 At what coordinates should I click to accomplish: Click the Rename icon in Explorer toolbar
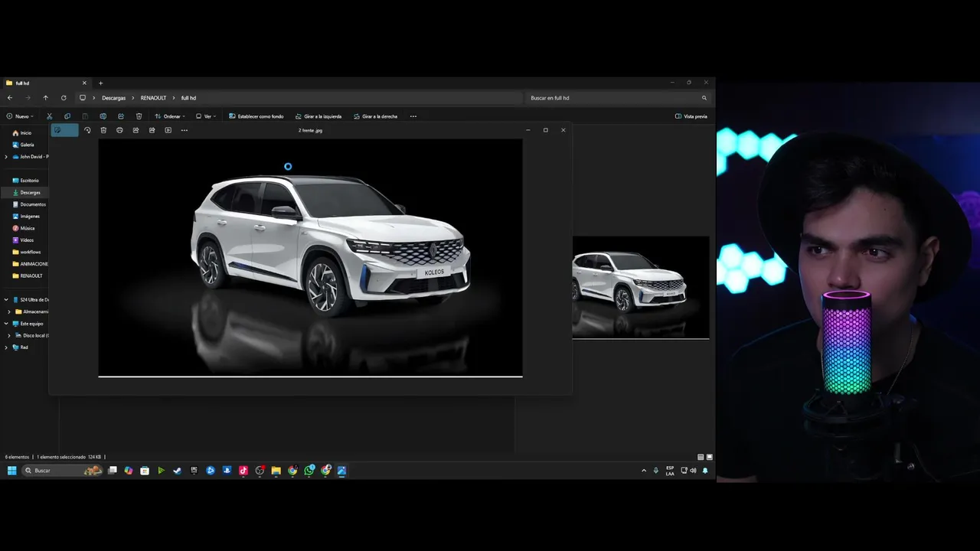(103, 116)
